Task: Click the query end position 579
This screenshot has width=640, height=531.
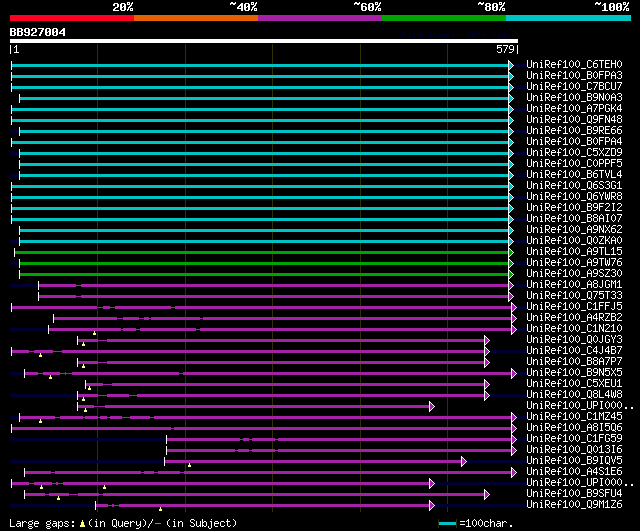Action: point(505,49)
